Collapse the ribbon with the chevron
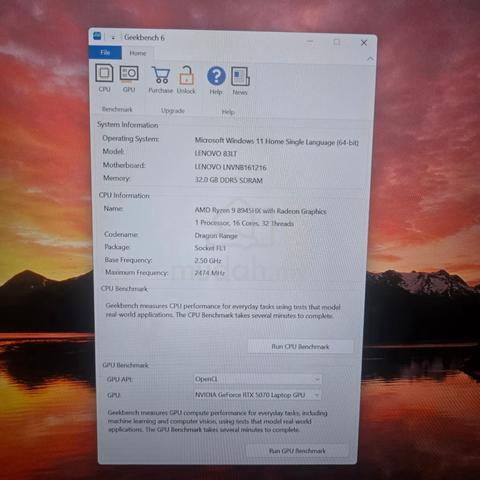 point(370,59)
